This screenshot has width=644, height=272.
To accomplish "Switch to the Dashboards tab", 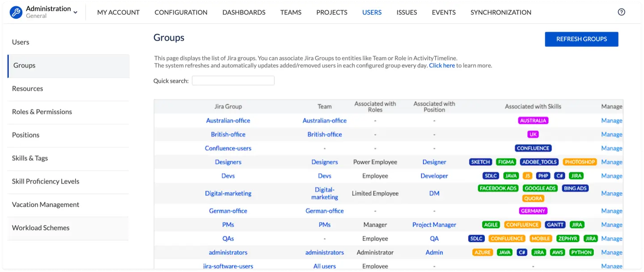I will click(244, 13).
